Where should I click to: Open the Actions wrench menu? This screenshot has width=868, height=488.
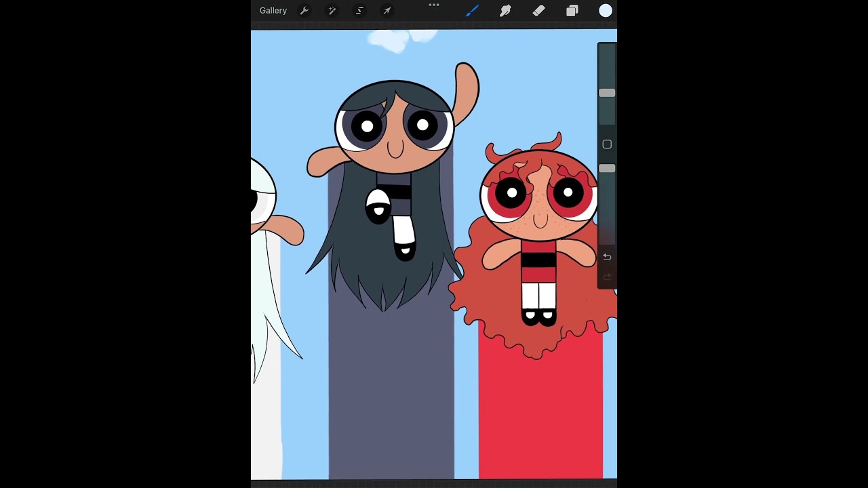(304, 11)
